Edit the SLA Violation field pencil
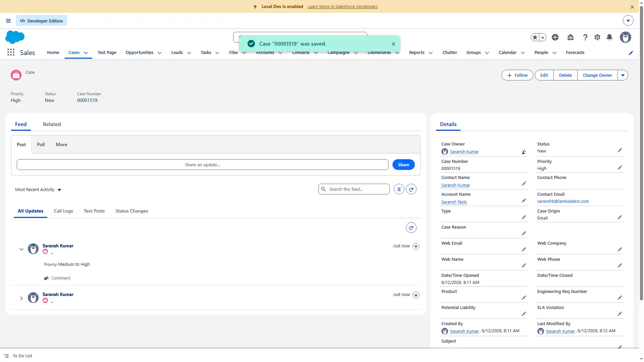The height and width of the screenshot is (362, 644). coord(620,314)
